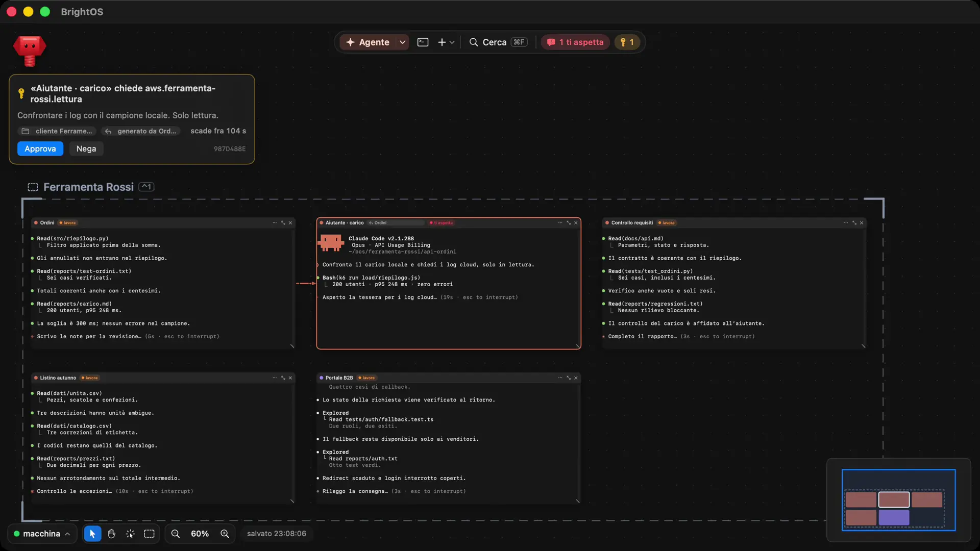The height and width of the screenshot is (551, 980).
Task: Click the 60% zoom level
Action: (200, 534)
